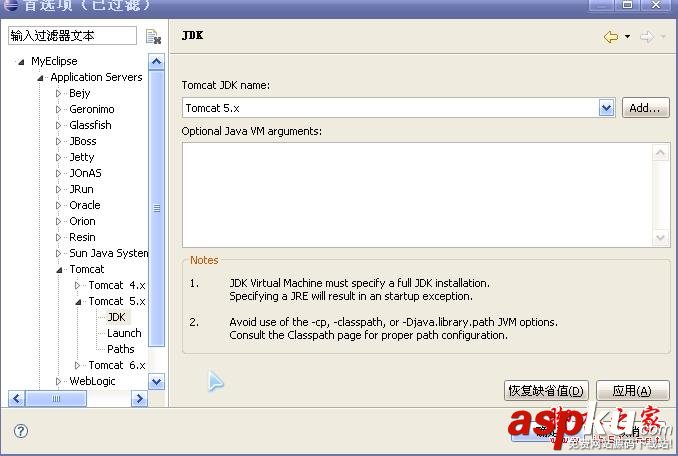The height and width of the screenshot is (456, 678).
Task: Expand the Tomcat 4.x node
Action: point(77,285)
